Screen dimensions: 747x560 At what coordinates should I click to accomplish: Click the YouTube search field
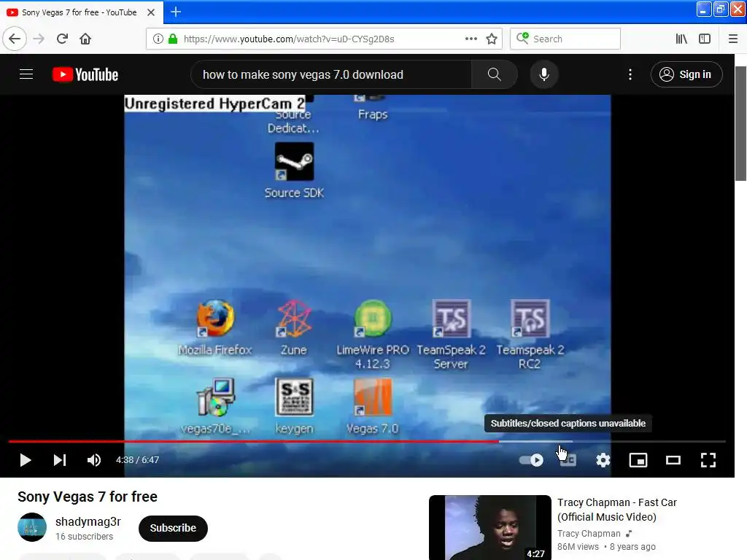(331, 75)
